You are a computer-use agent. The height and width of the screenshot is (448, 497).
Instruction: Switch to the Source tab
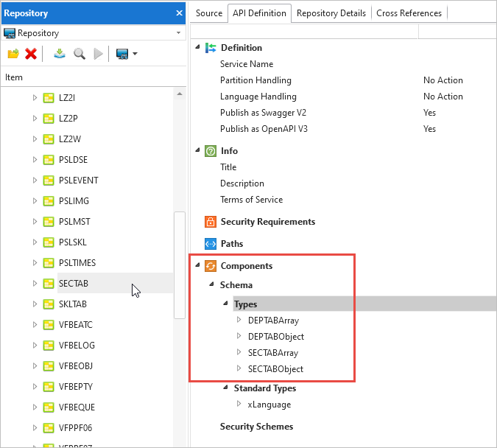click(x=209, y=13)
